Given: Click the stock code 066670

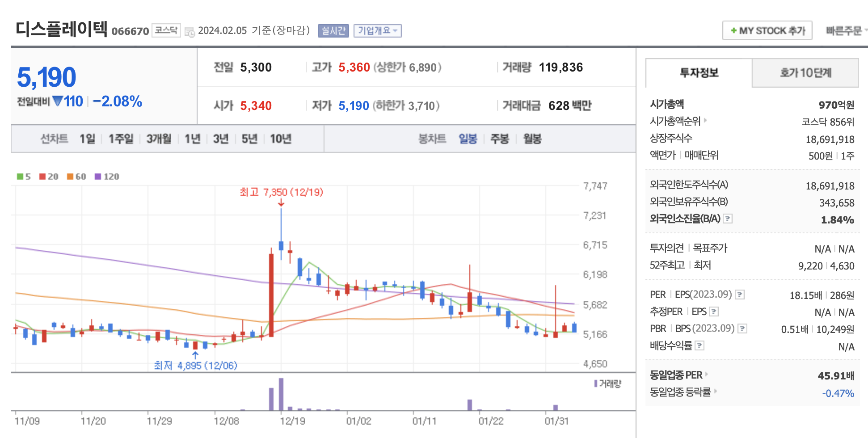Looking at the screenshot, I should pos(130,31).
